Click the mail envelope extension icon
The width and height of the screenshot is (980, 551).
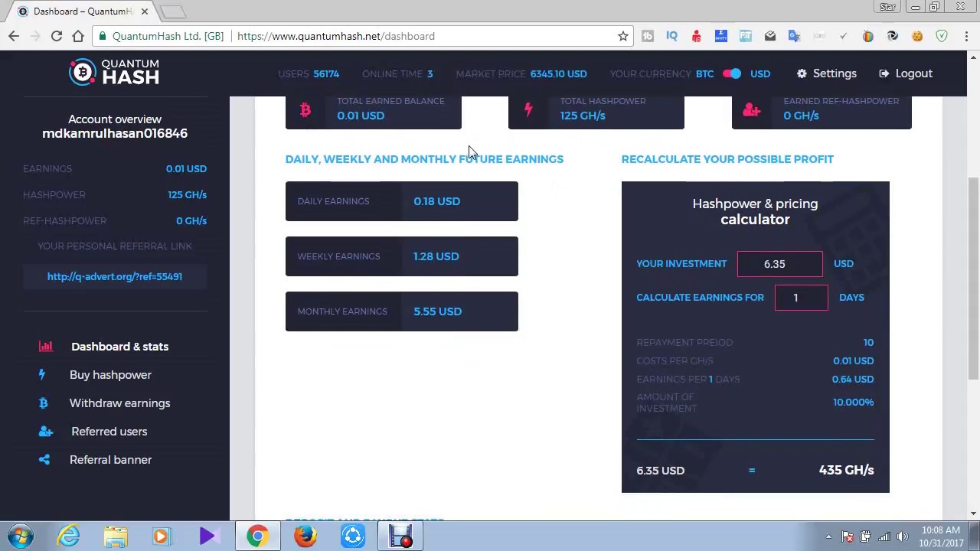(x=770, y=36)
